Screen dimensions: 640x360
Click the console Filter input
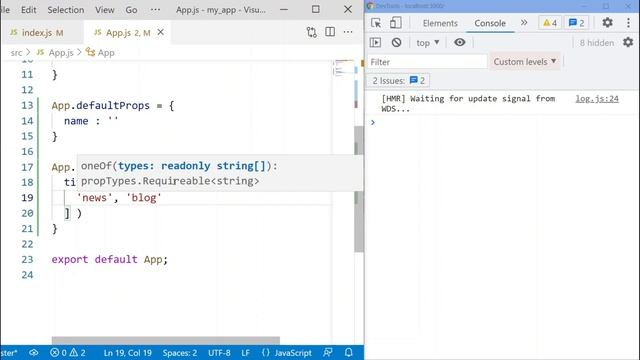[x=427, y=62]
